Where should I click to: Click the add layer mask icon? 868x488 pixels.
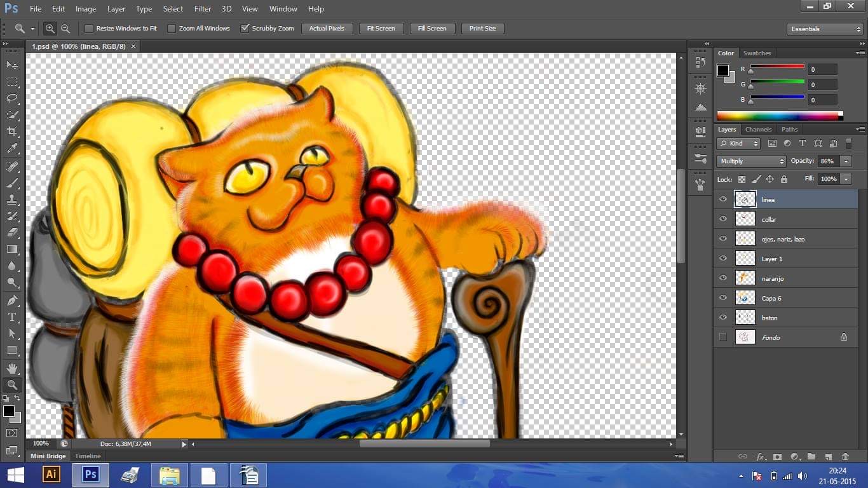(x=777, y=457)
